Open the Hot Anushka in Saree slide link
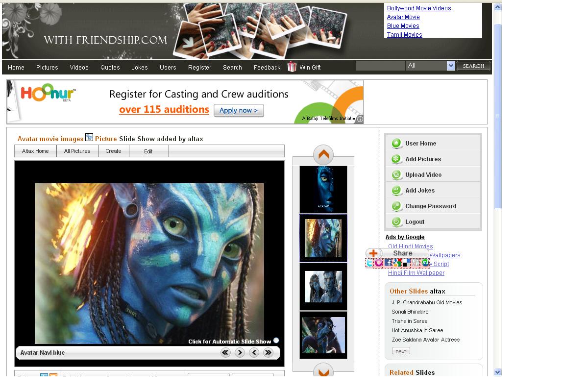588x392 pixels. [x=417, y=330]
